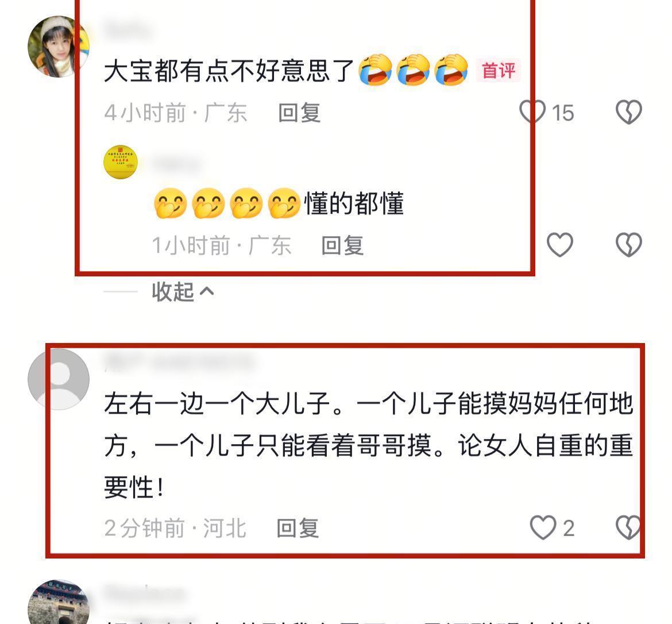672x624 pixels.
Task: Dislike the top Guangdong comment via broken heart
Action: pos(629,112)
